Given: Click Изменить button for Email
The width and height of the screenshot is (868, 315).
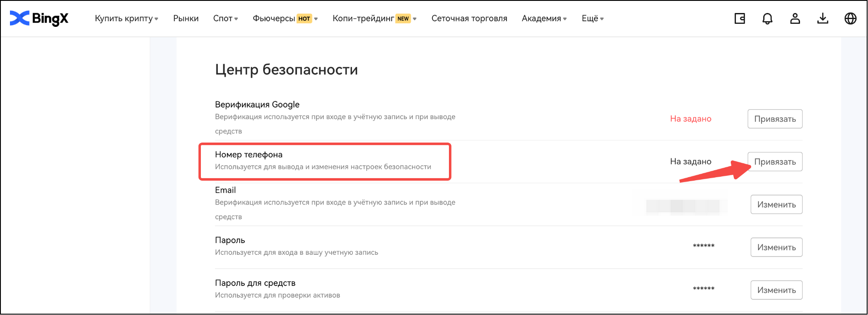Looking at the screenshot, I should [776, 205].
